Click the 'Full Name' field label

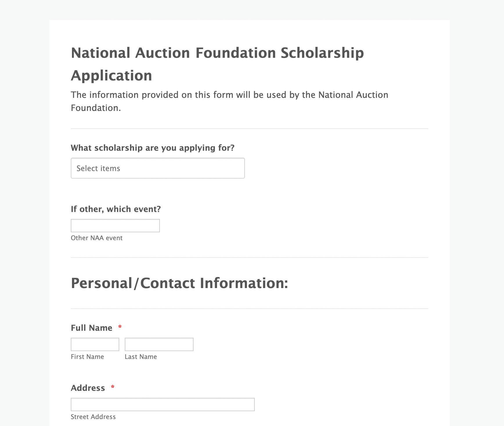point(91,328)
